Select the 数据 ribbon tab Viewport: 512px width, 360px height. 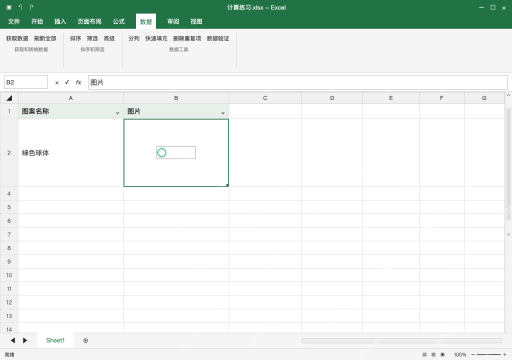pos(146,22)
